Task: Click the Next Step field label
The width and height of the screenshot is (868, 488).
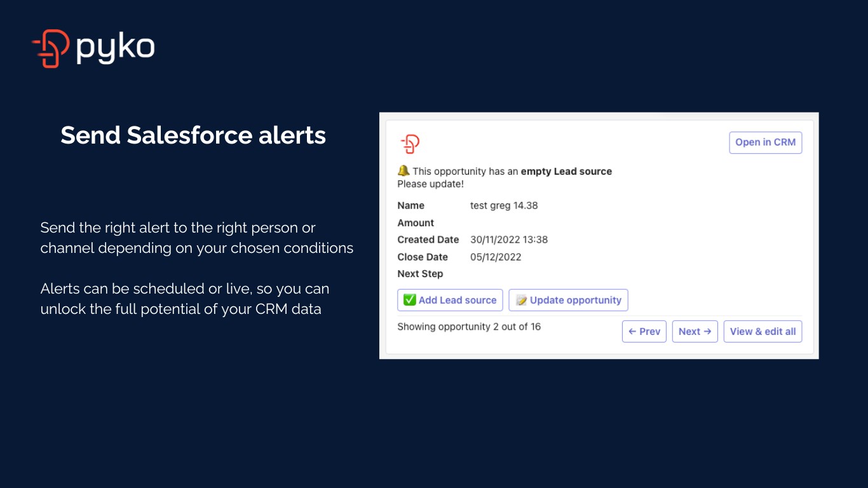Action: pos(420,274)
